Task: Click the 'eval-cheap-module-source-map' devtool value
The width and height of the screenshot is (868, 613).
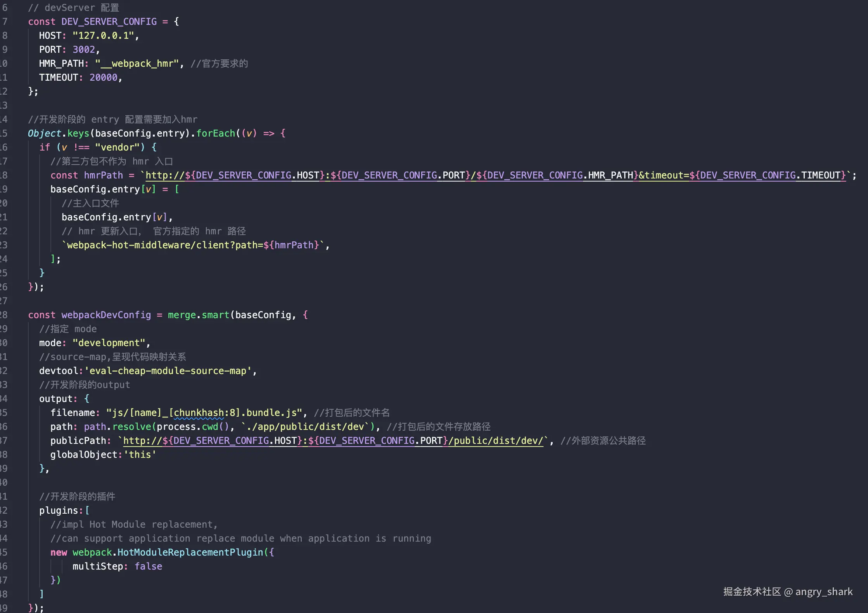Action: (168, 371)
